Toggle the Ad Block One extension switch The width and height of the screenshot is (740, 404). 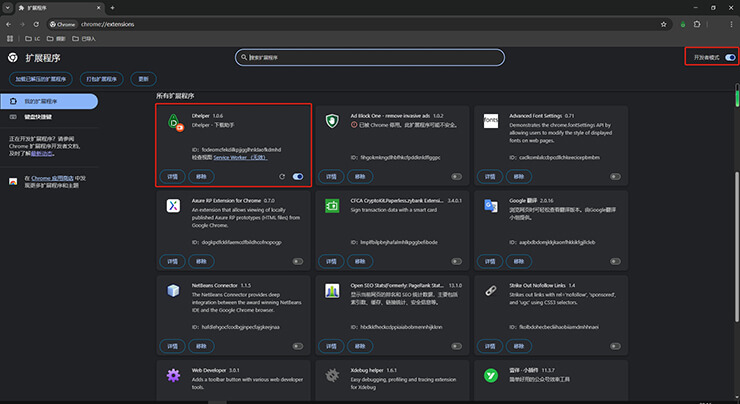(x=456, y=177)
